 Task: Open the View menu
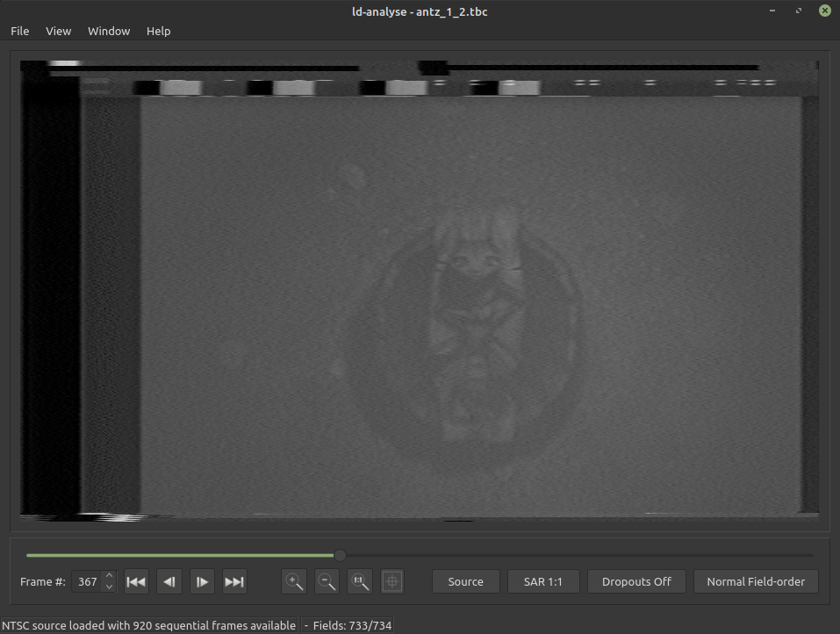pos(59,31)
